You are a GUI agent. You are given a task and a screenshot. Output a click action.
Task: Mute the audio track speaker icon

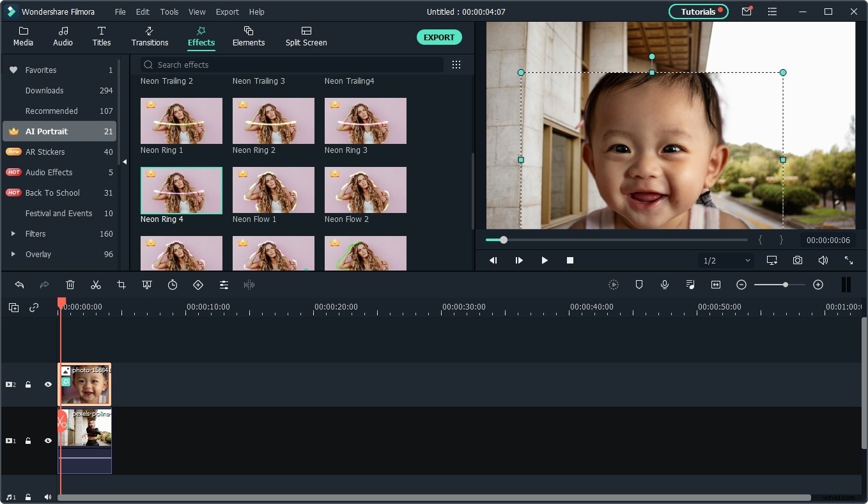coord(47,497)
